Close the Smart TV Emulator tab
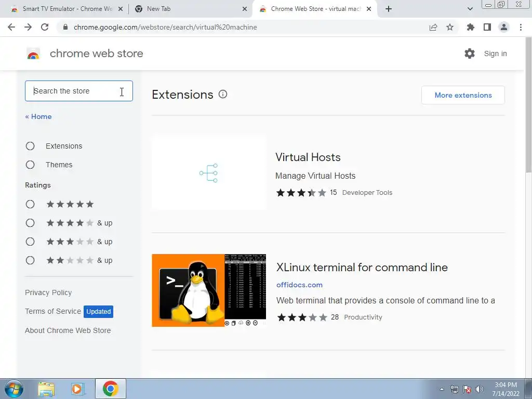This screenshot has width=532, height=399. tap(121, 9)
